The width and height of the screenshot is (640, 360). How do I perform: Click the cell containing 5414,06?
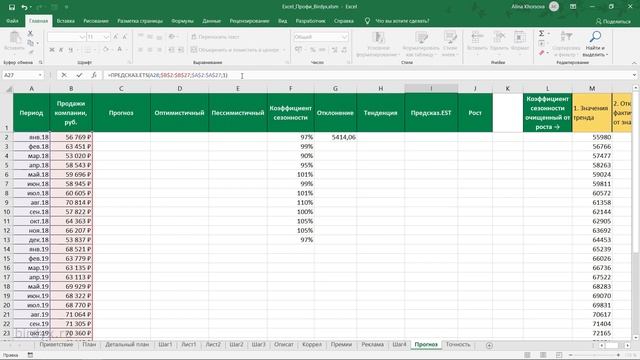click(x=335, y=137)
